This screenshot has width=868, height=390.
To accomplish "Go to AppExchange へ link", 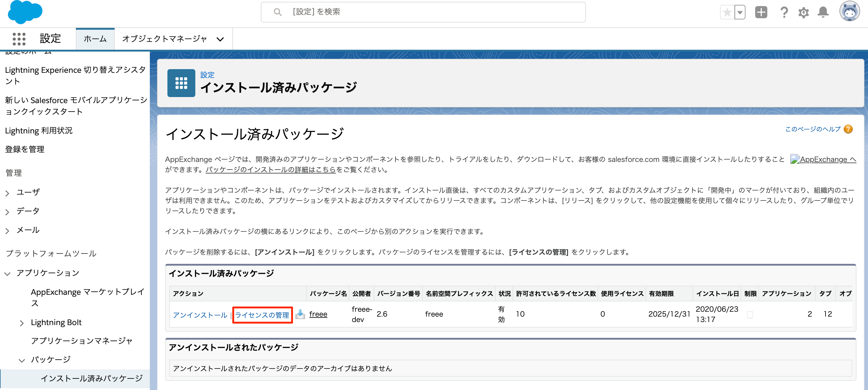I will [x=823, y=160].
